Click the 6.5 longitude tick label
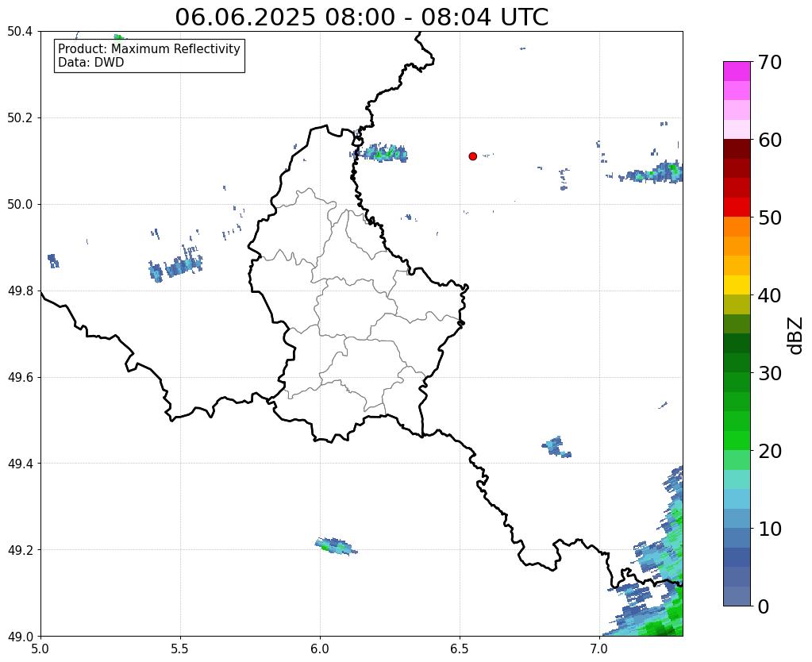Image resolution: width=812 pixels, height=662 pixels. [460, 649]
